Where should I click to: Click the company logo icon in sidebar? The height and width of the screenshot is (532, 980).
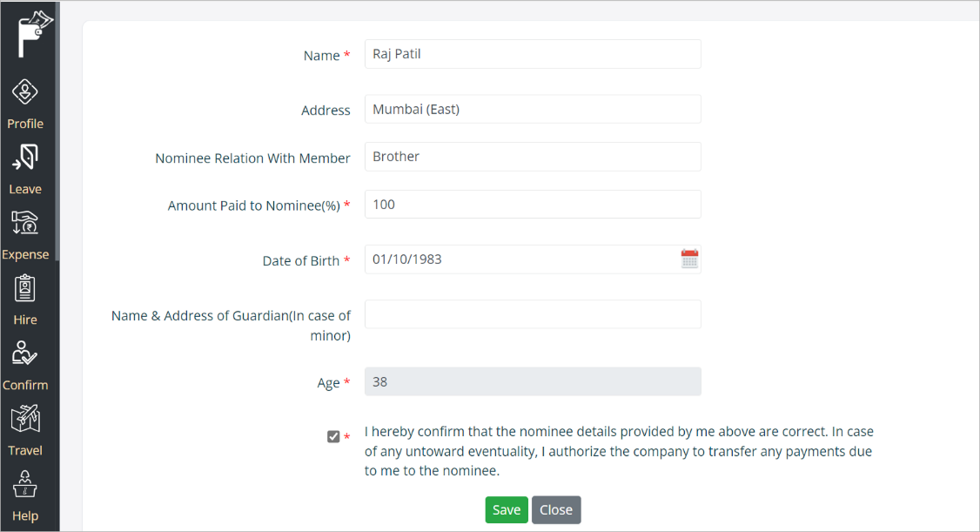(x=33, y=33)
